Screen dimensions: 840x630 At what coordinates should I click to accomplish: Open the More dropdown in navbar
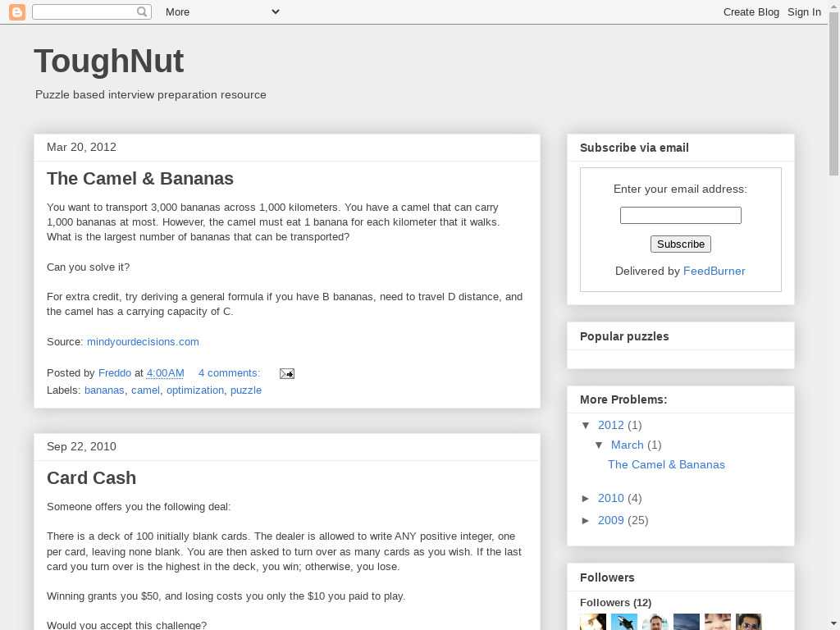pyautogui.click(x=221, y=11)
